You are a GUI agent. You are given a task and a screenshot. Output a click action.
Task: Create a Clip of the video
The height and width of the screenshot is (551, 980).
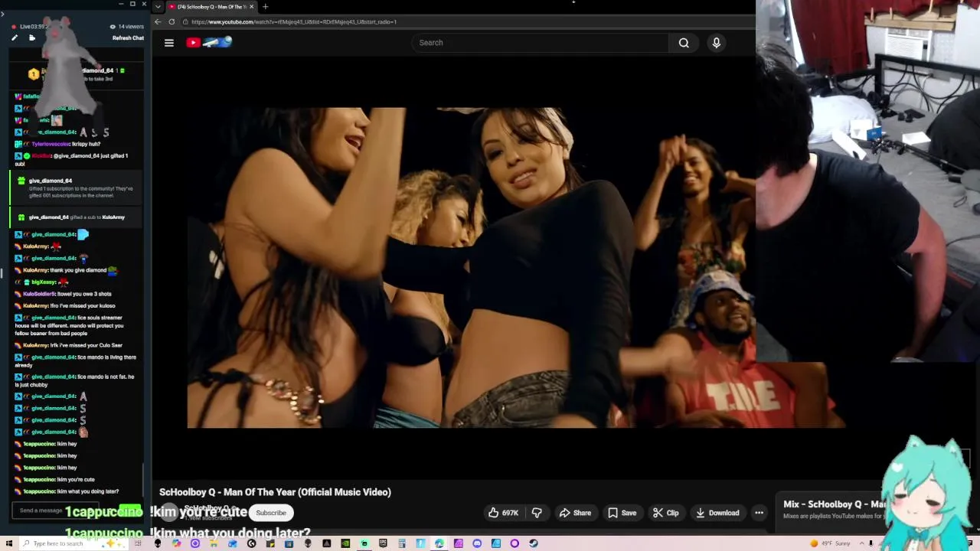665,513
